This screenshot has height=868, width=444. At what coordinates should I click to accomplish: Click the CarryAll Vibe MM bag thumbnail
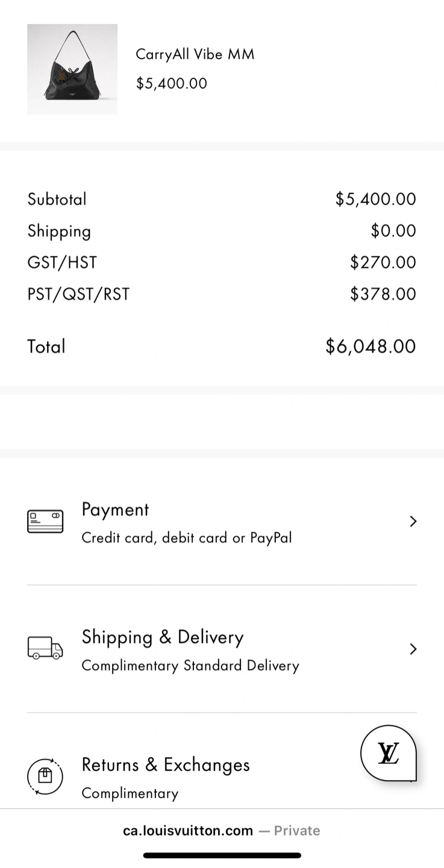click(72, 69)
